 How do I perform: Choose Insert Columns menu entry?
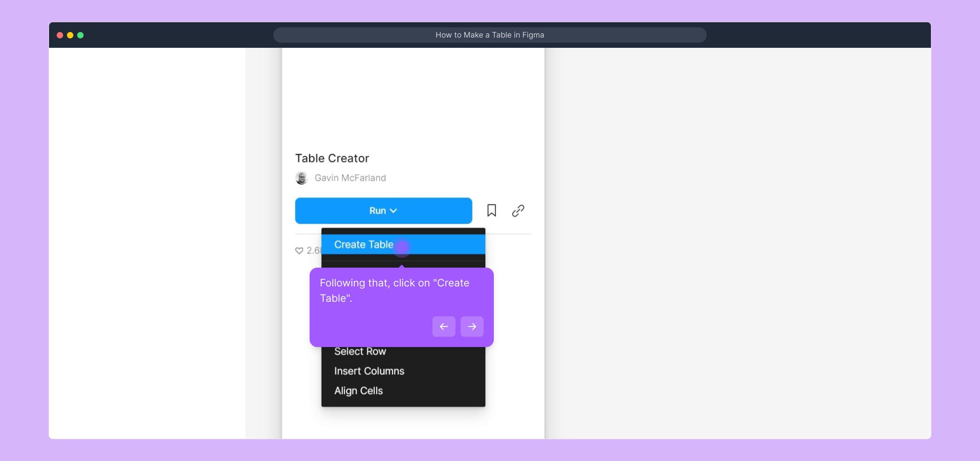(369, 371)
